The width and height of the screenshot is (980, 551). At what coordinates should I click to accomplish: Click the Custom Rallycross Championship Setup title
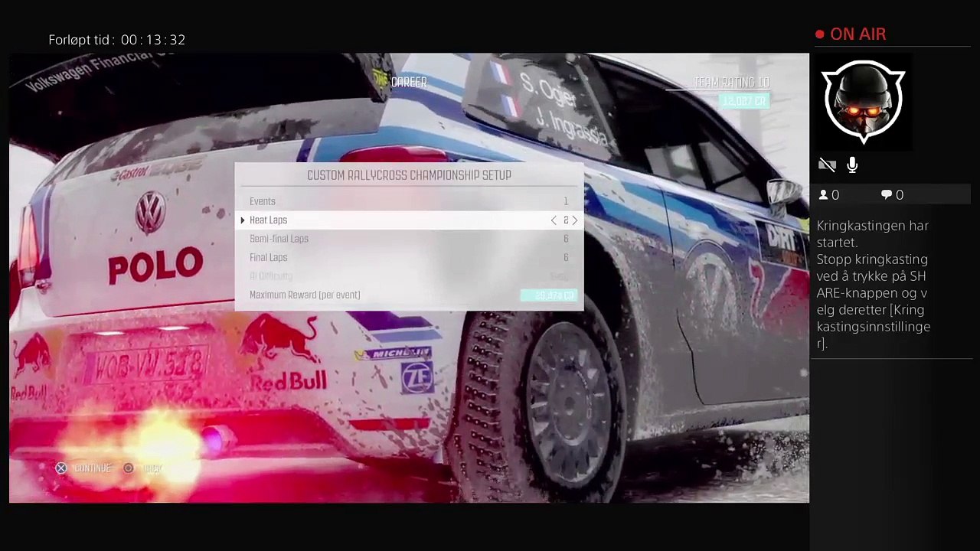(x=409, y=175)
